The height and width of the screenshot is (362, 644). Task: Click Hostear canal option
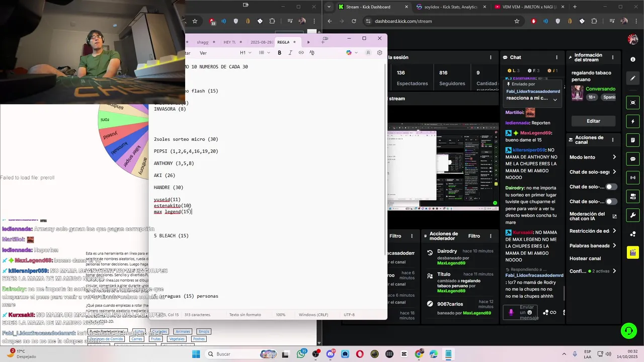pos(585,258)
